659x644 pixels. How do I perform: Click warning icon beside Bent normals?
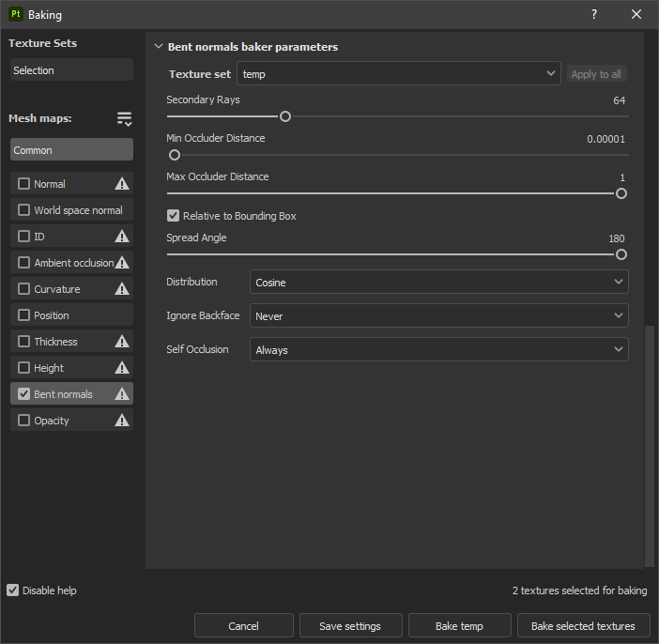(122, 394)
